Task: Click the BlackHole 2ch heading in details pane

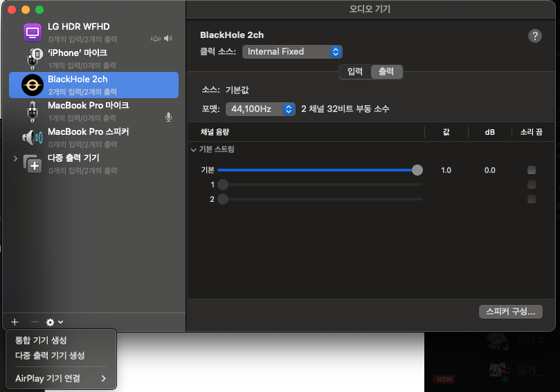Action: pyautogui.click(x=232, y=35)
